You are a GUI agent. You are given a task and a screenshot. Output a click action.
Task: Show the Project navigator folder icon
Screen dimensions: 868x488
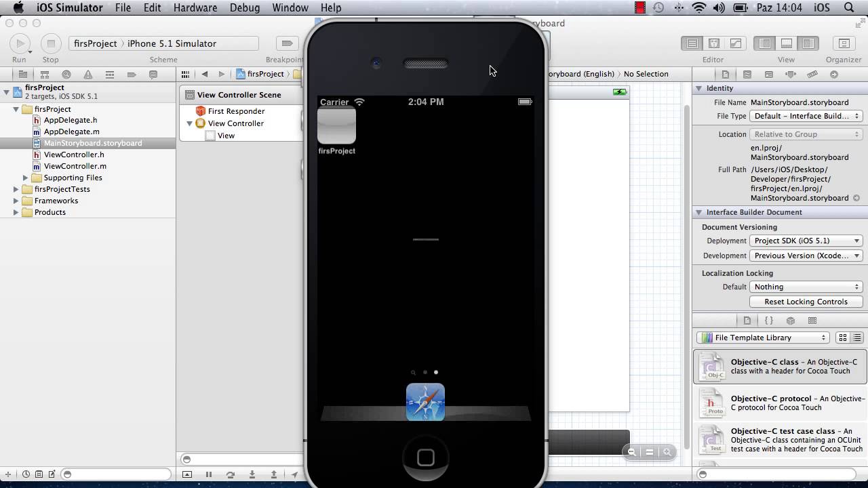pos(22,75)
